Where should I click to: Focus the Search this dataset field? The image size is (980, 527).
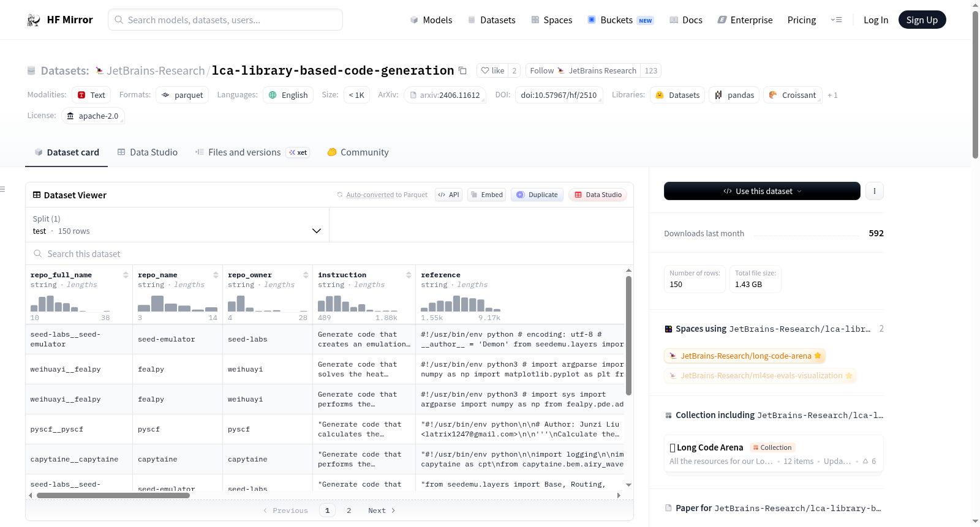point(330,254)
